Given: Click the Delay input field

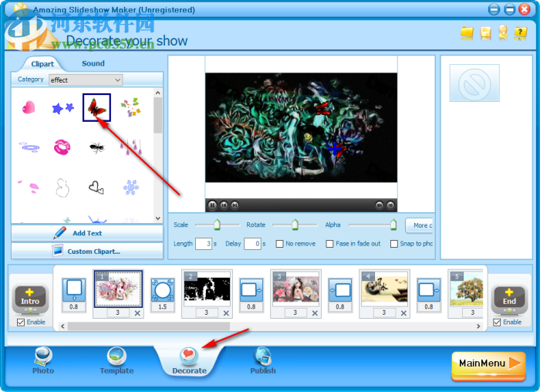Looking at the screenshot, I should (x=252, y=244).
